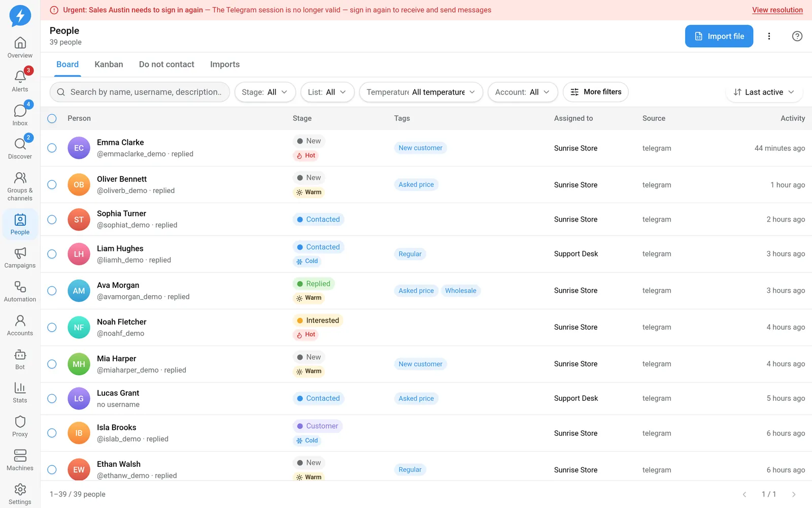The image size is (812, 508).
Task: Go to the next page arrow
Action: [794, 494]
